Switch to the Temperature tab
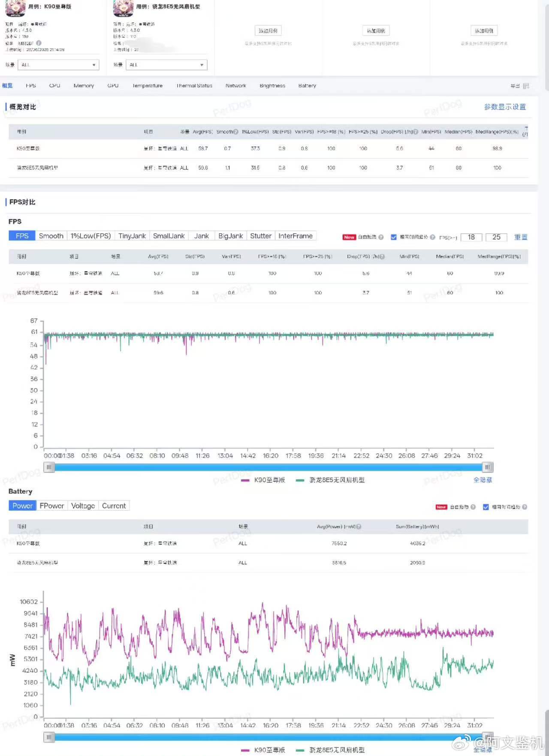This screenshot has width=549, height=756. click(x=148, y=86)
